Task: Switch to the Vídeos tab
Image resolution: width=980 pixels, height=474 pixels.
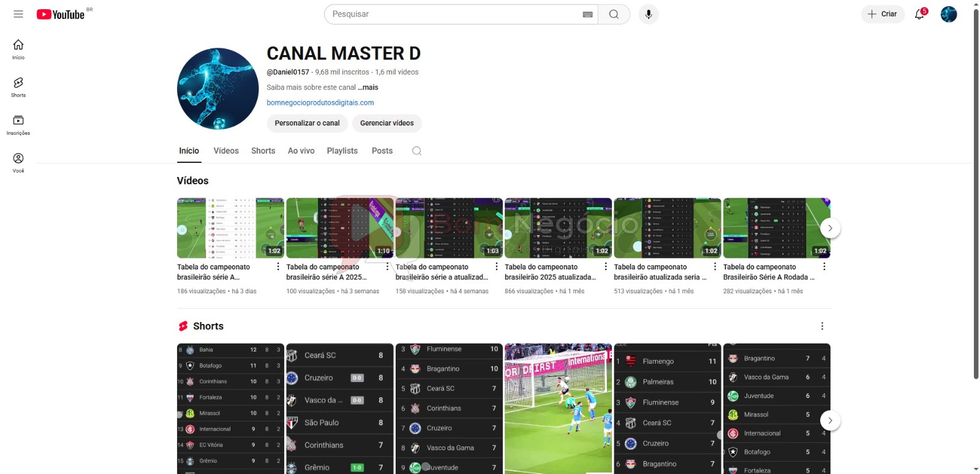Action: point(226,151)
